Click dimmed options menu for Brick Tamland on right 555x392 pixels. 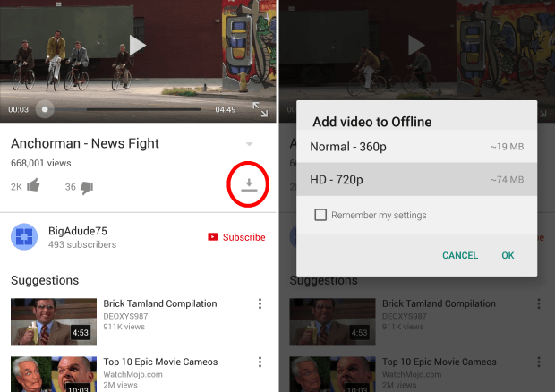click(x=539, y=303)
